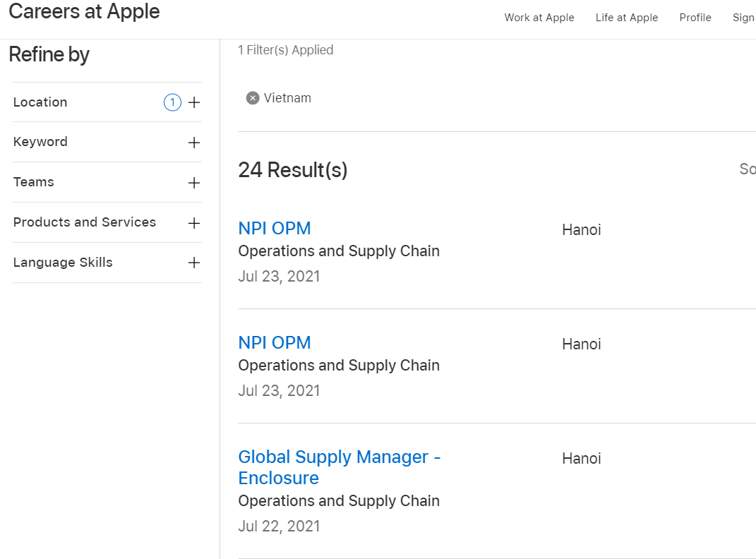Remove the Vietnam filter using its X icon

point(253,97)
